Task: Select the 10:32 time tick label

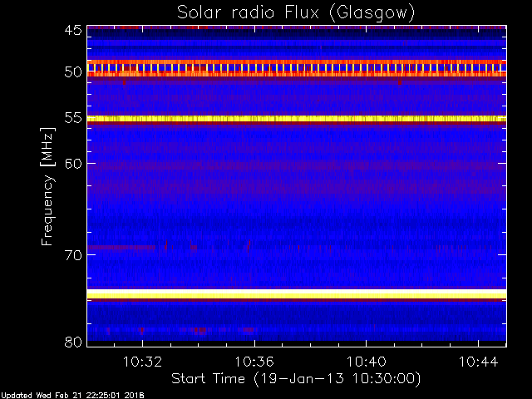Action: 142,362
